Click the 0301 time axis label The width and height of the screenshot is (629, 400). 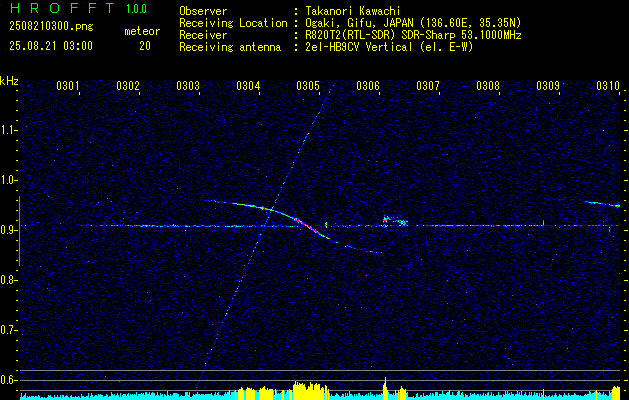(67, 85)
